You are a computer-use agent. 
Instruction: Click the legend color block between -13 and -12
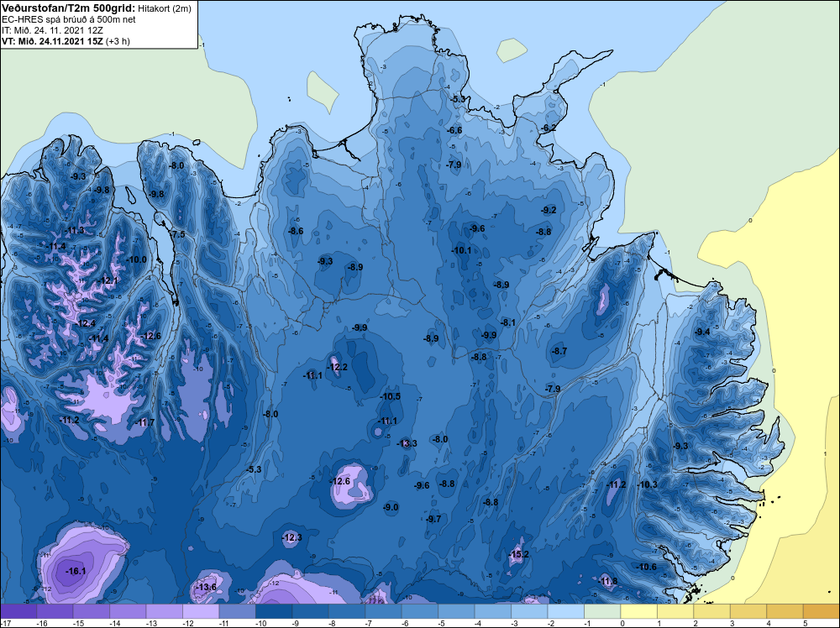[165, 611]
